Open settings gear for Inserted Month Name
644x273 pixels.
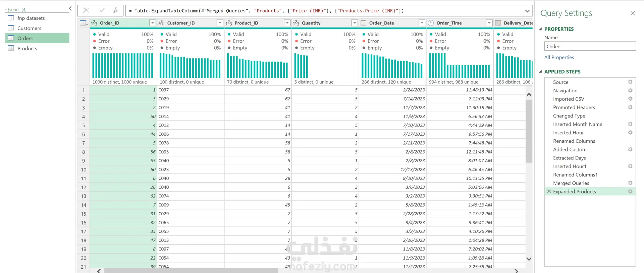click(630, 124)
